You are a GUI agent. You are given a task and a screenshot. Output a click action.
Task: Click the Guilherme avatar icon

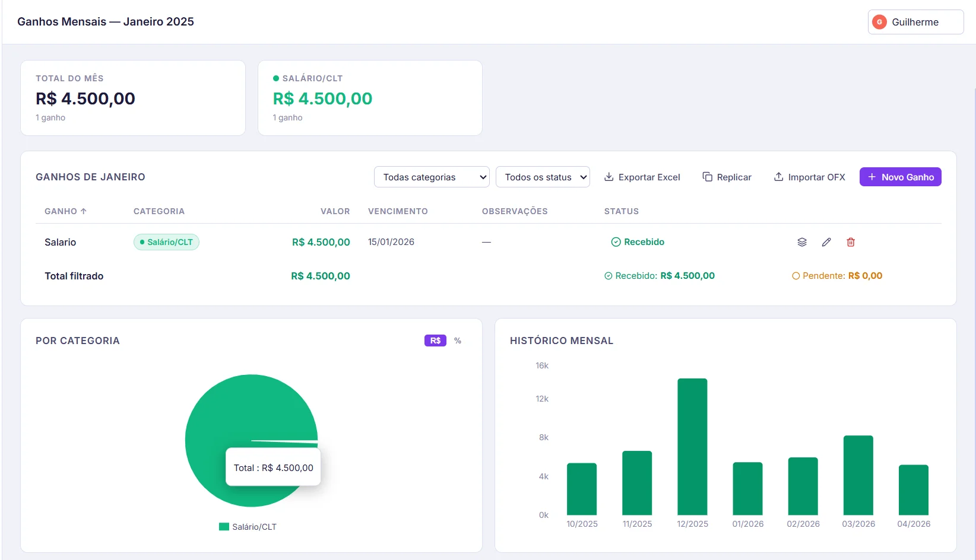(879, 22)
